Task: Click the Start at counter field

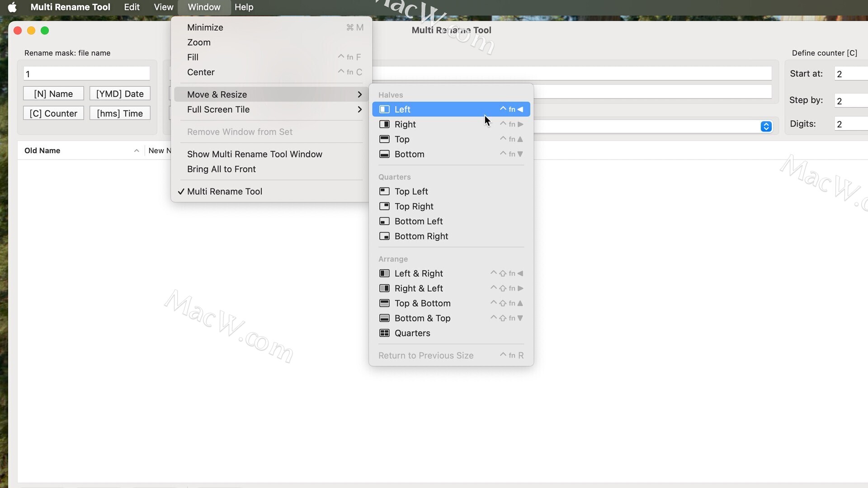Action: [x=851, y=74]
